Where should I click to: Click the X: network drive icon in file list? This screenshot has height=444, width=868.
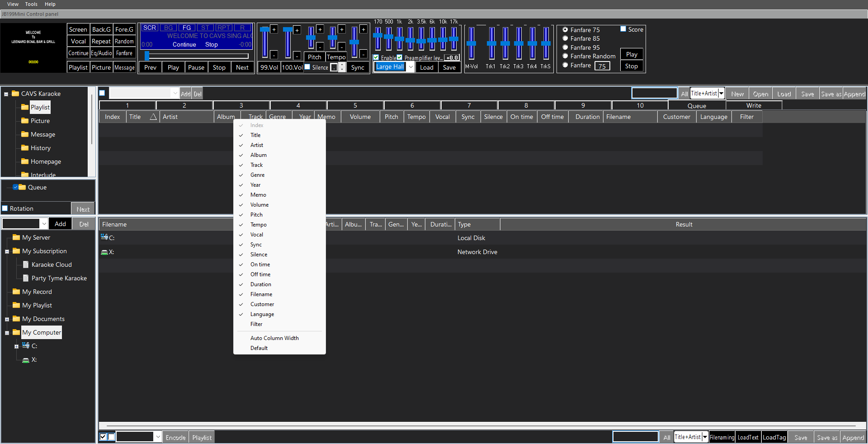[104, 252]
